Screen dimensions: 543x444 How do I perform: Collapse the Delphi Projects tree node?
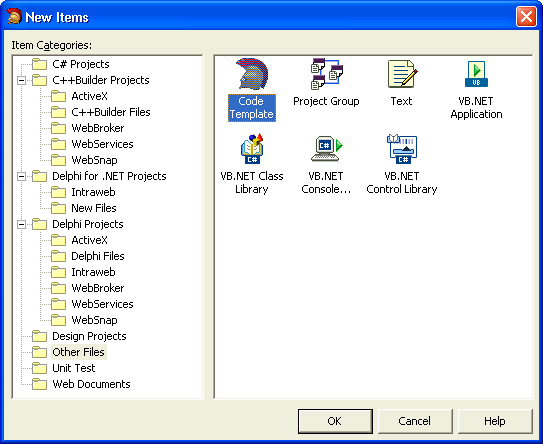click(21, 224)
